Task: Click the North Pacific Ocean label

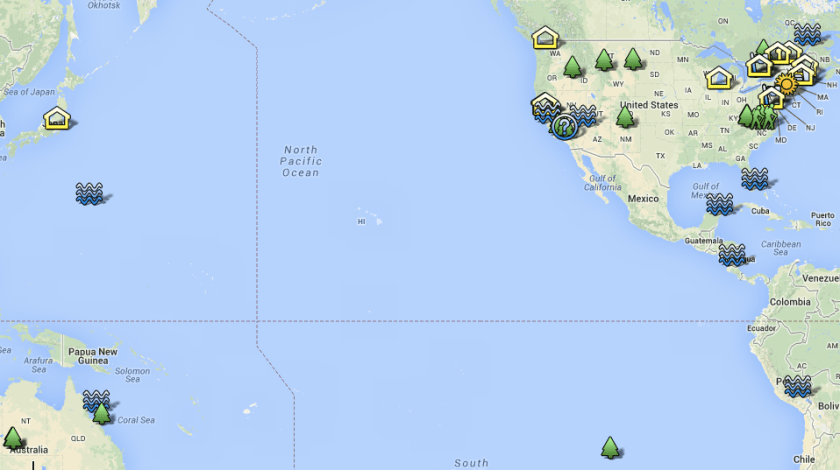Action: (301, 161)
